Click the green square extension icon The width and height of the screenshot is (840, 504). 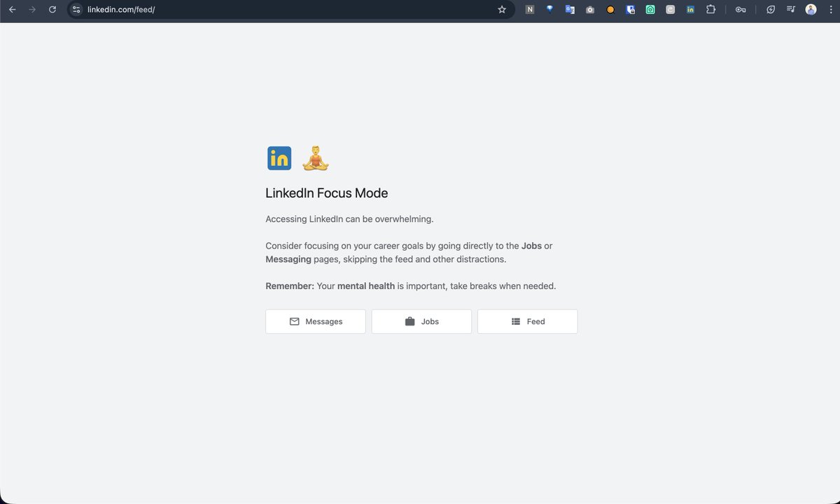(650, 10)
